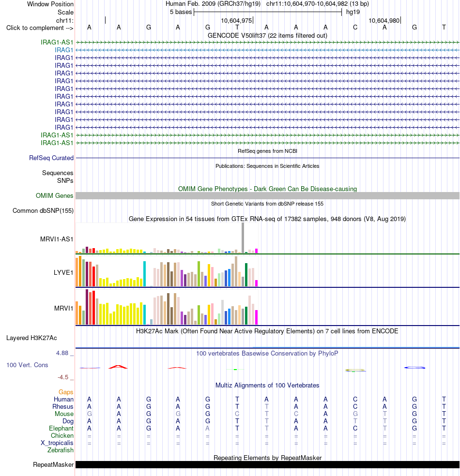Image resolution: width=460 pixels, height=476 pixels.
Task: Click the 'Human' species alignment label
Action: click(x=63, y=399)
